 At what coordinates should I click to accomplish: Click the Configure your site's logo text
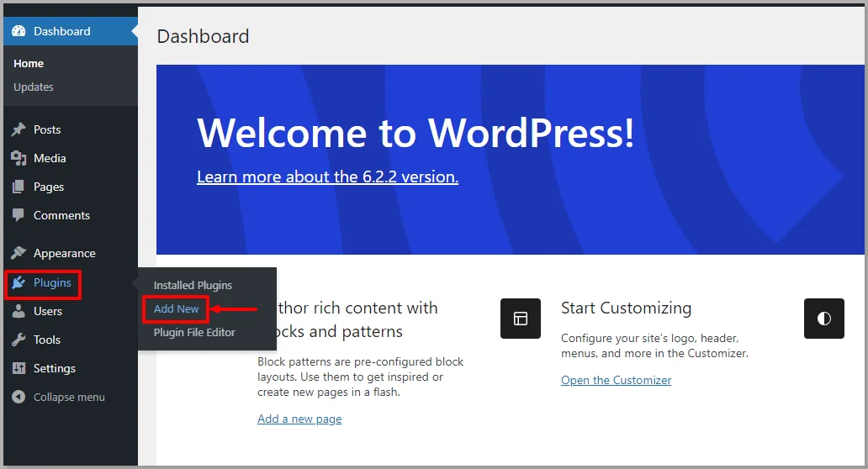point(655,345)
